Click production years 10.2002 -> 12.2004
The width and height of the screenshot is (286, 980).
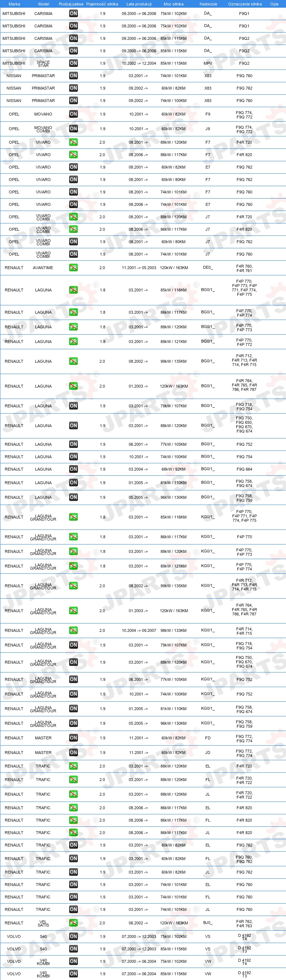(139, 63)
